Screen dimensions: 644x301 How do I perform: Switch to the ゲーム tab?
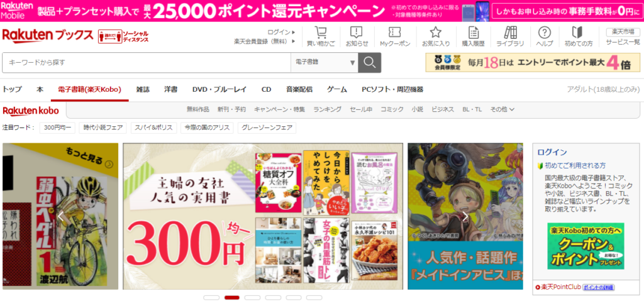click(x=337, y=89)
